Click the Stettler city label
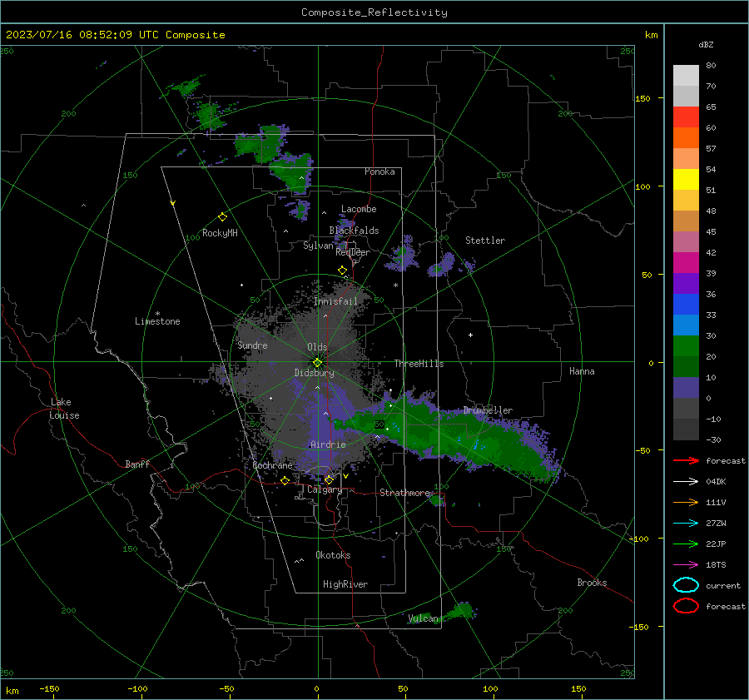 tap(485, 241)
